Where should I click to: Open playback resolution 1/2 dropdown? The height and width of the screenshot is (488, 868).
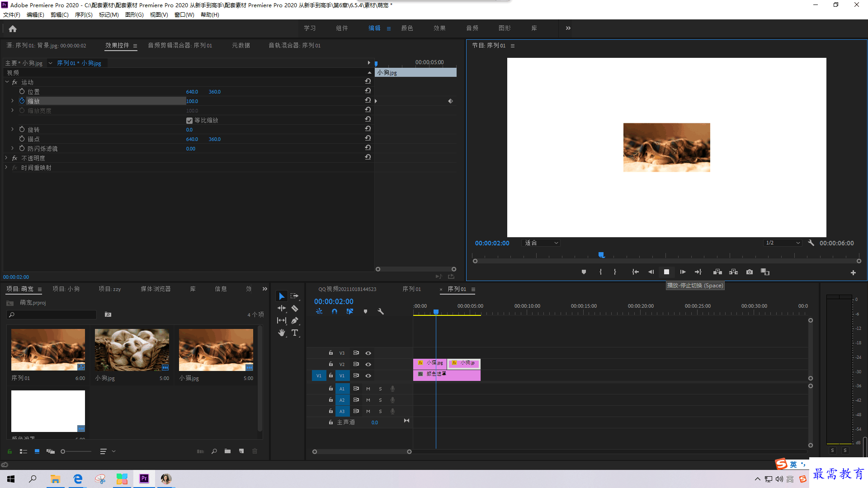click(783, 243)
